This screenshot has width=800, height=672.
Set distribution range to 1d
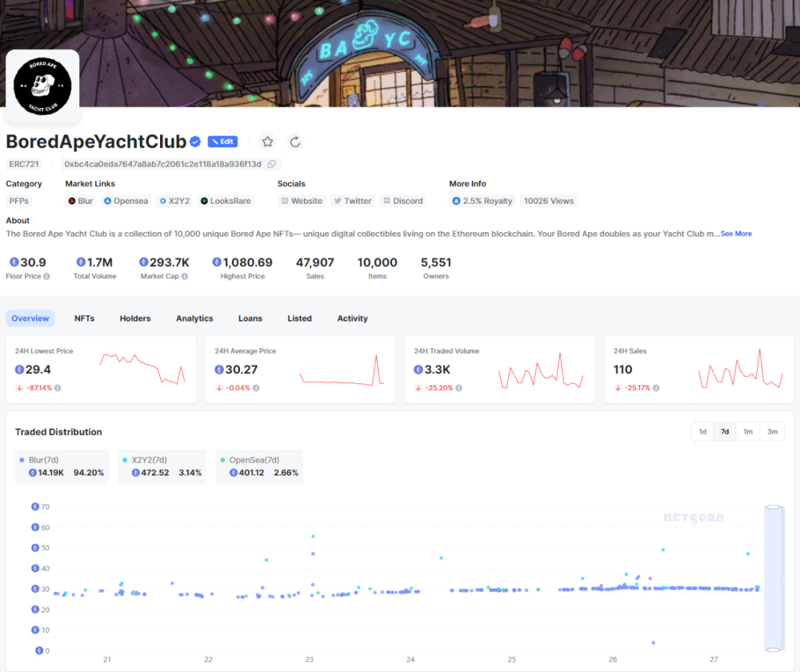(x=702, y=432)
